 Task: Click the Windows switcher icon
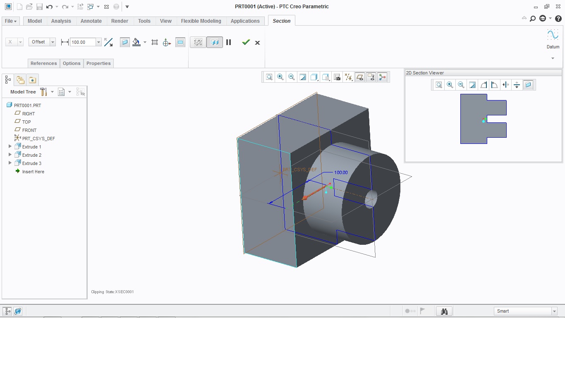[x=90, y=7]
